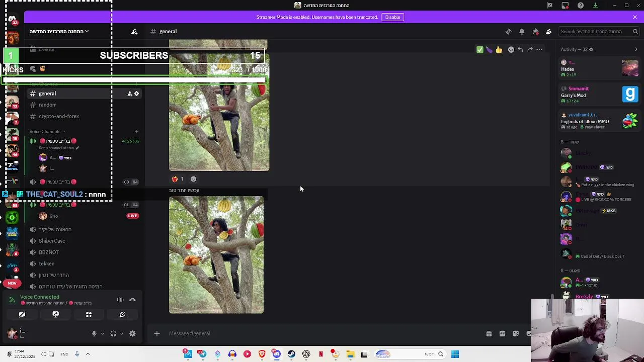
Task: Reply to the hovered message
Action: (520, 50)
